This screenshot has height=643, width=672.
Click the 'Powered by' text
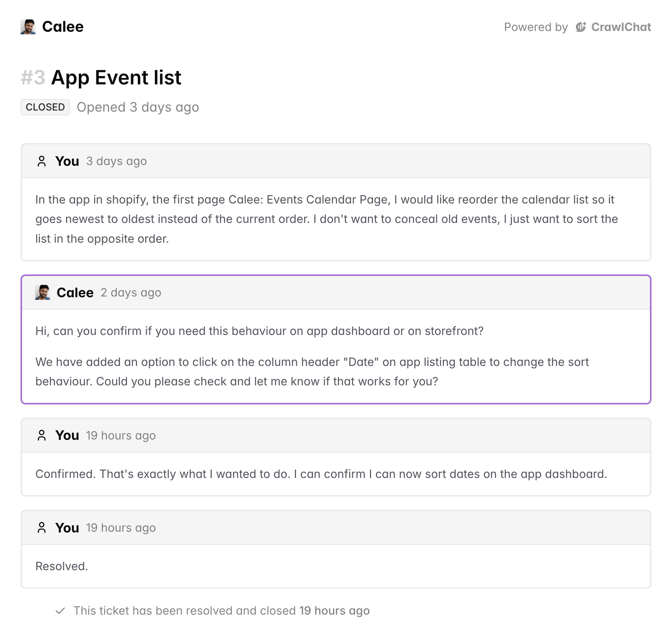[536, 27]
